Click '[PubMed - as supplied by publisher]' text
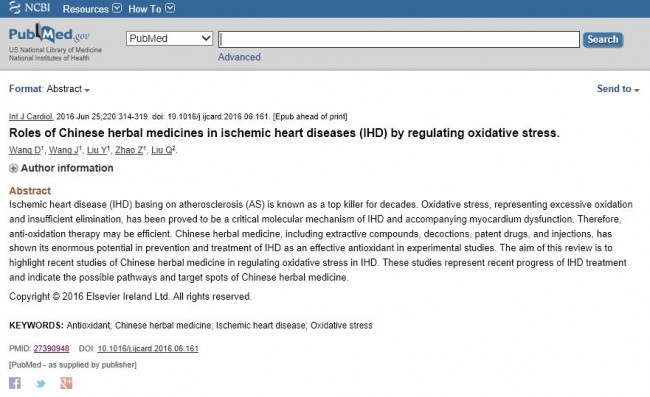The image size is (650, 397). click(73, 365)
